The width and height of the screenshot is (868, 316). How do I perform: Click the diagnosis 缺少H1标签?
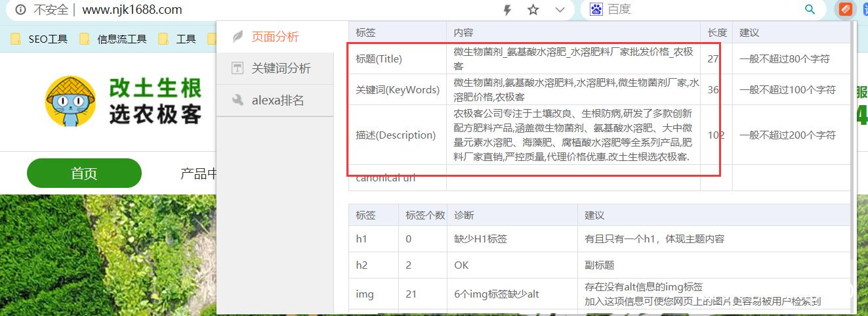pyautogui.click(x=480, y=238)
